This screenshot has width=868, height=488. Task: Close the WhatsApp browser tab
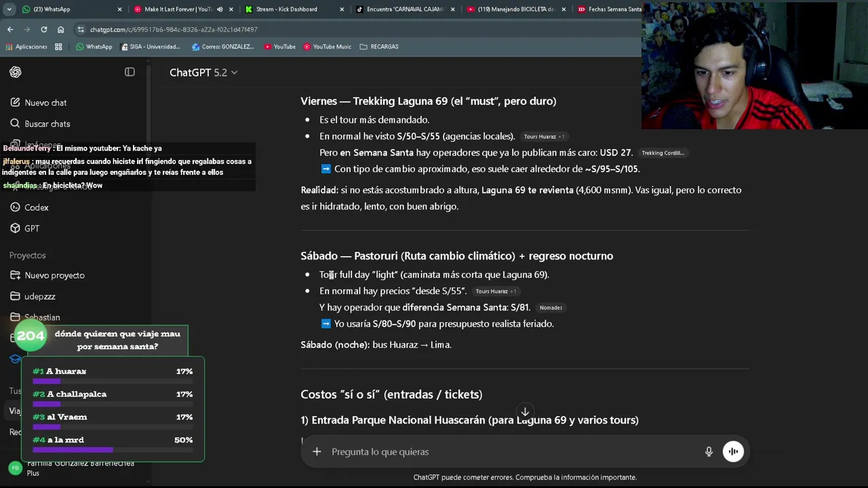(120, 9)
